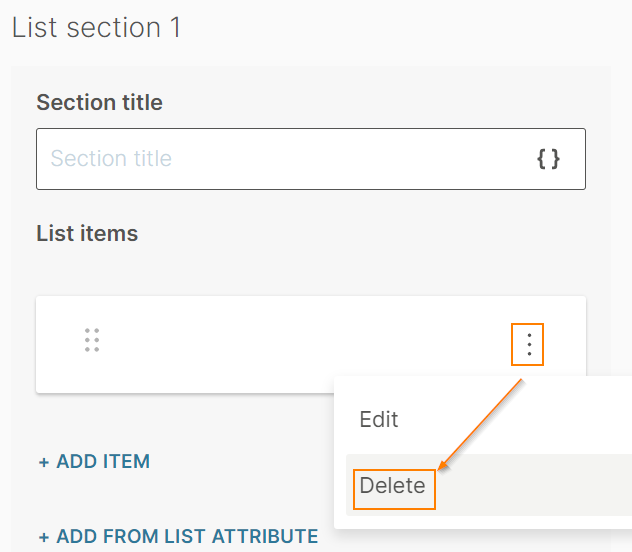
Task: Click the plus sign before ADD ITEM
Action: point(44,462)
